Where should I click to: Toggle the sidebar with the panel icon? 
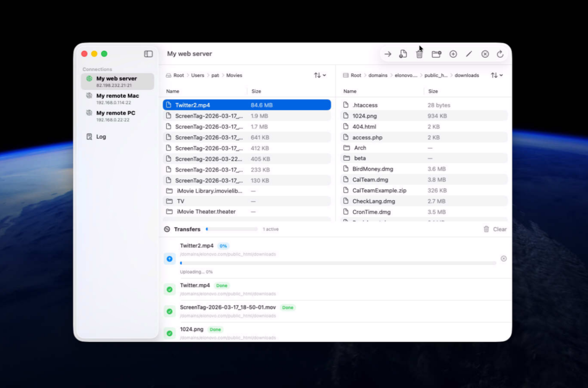pyautogui.click(x=148, y=54)
